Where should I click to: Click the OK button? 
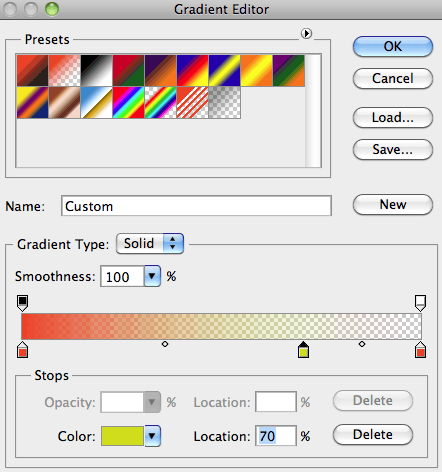393,46
